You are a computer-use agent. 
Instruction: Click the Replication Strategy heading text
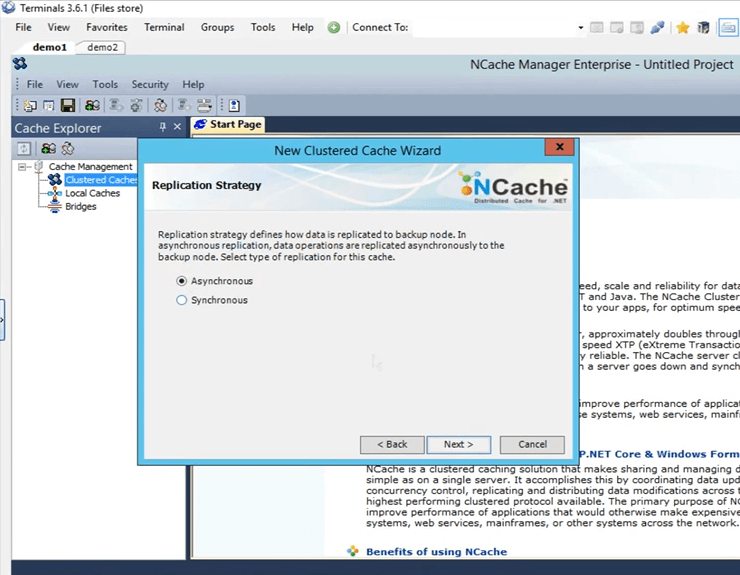206,185
